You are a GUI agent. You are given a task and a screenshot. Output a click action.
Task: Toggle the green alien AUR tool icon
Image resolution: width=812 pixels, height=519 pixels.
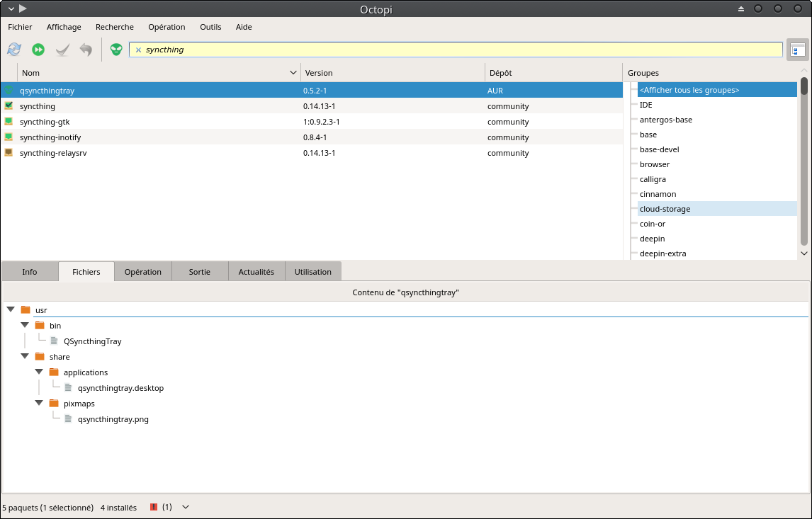[x=116, y=50]
